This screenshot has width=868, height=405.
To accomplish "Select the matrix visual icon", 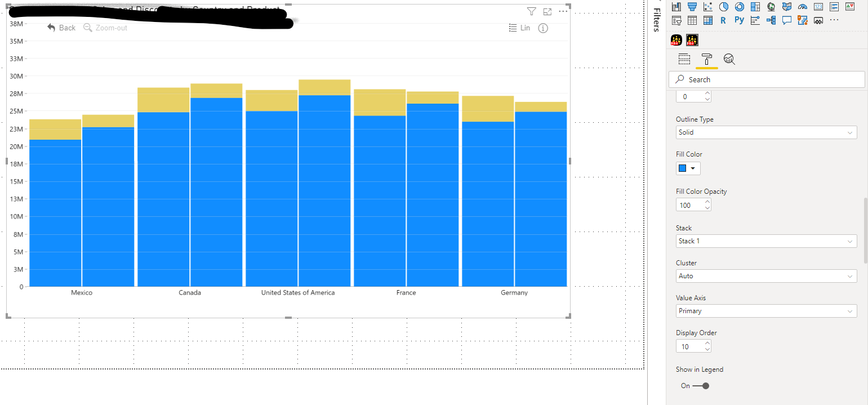I will pos(708,20).
